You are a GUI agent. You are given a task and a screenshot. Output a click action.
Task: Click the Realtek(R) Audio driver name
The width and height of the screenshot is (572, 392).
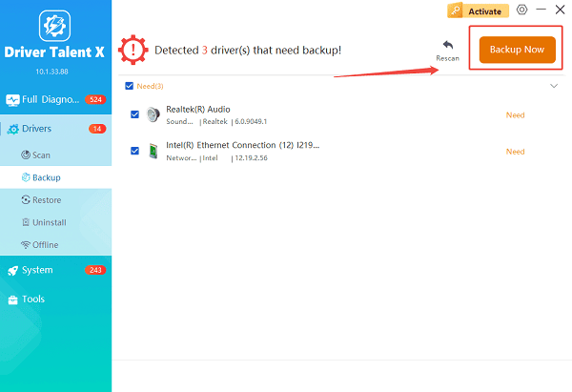198,109
